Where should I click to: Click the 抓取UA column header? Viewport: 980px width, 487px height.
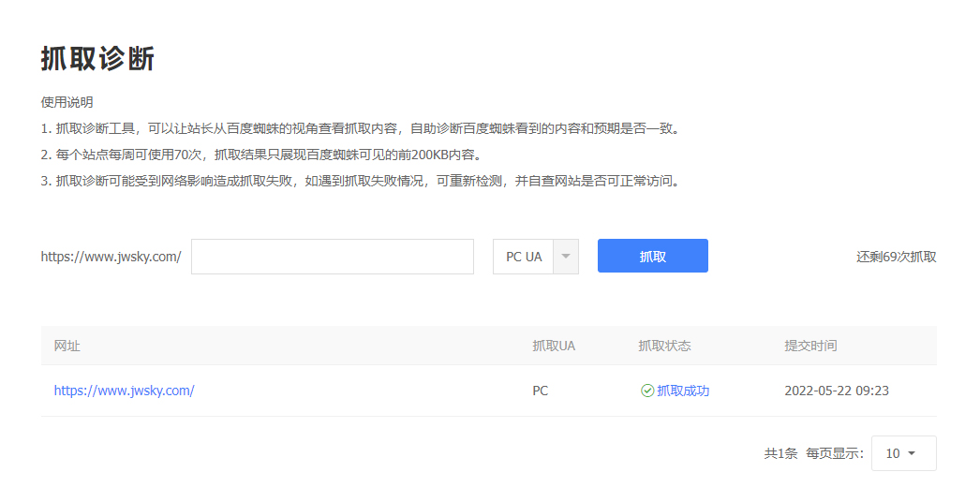click(x=553, y=346)
